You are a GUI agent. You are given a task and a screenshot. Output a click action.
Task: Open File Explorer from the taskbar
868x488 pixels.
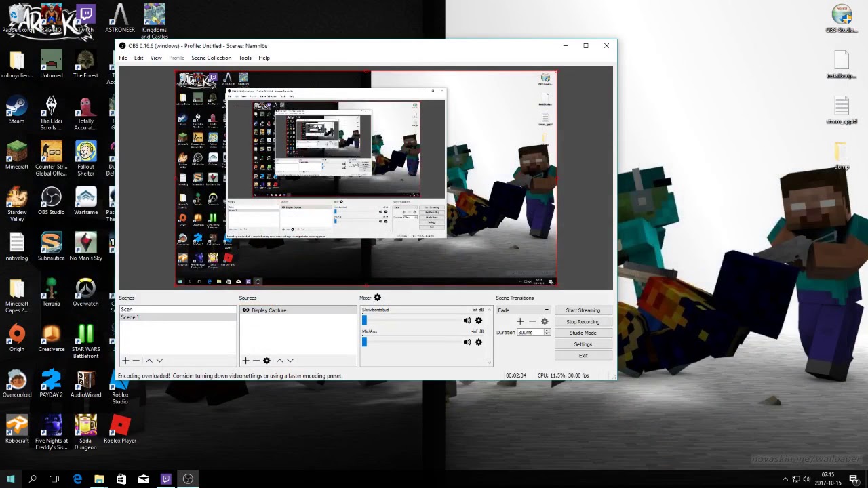tap(99, 479)
